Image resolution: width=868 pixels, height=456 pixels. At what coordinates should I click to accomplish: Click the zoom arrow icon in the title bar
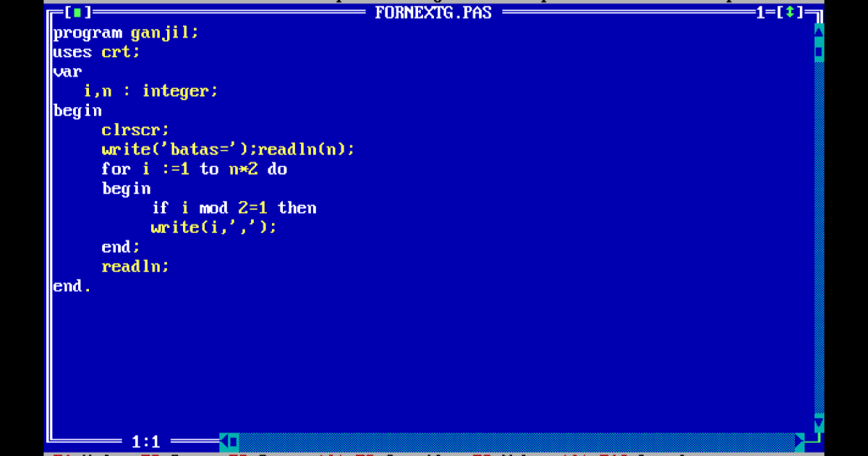(789, 12)
